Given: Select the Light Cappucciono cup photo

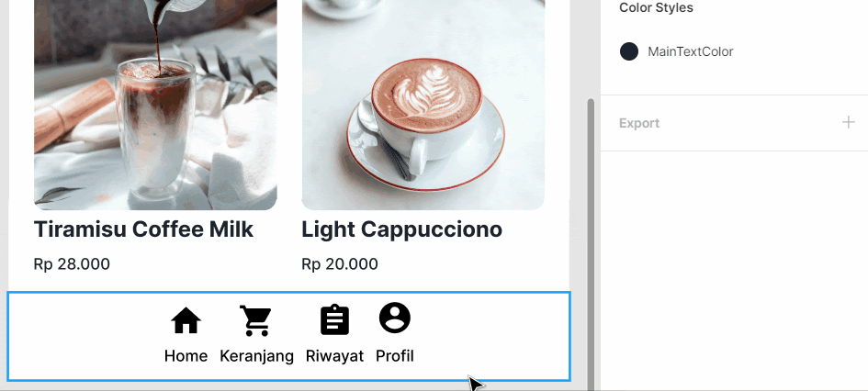Looking at the screenshot, I should (423, 105).
